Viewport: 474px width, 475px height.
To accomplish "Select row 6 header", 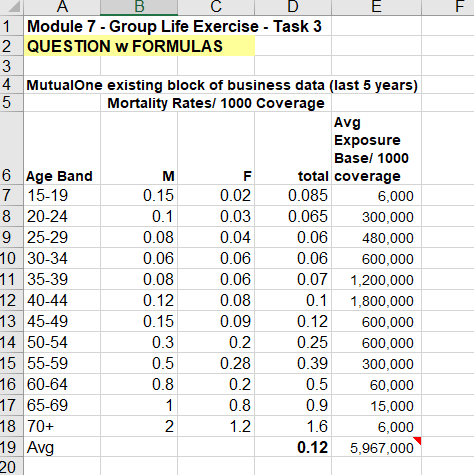I will pyautogui.click(x=11, y=148).
